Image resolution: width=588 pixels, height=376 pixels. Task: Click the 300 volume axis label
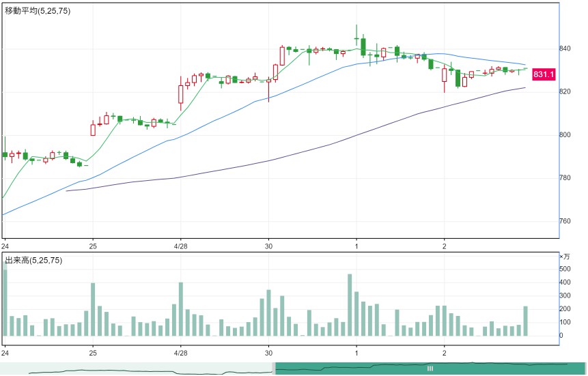565,295
